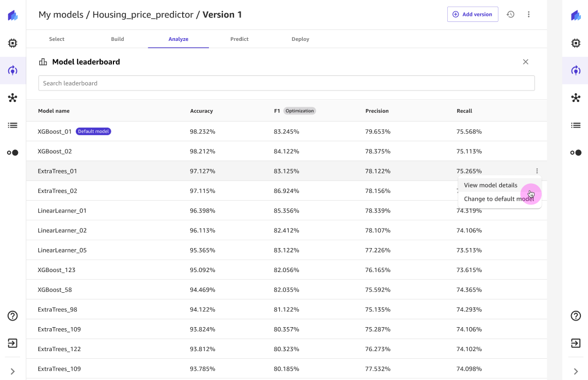588x380 pixels.
Task: Click the Accuracy column header
Action: [201, 111]
